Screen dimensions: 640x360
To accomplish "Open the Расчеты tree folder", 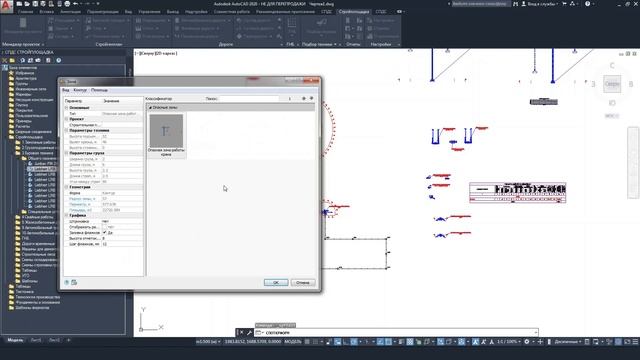I will pyautogui.click(x=22, y=127).
